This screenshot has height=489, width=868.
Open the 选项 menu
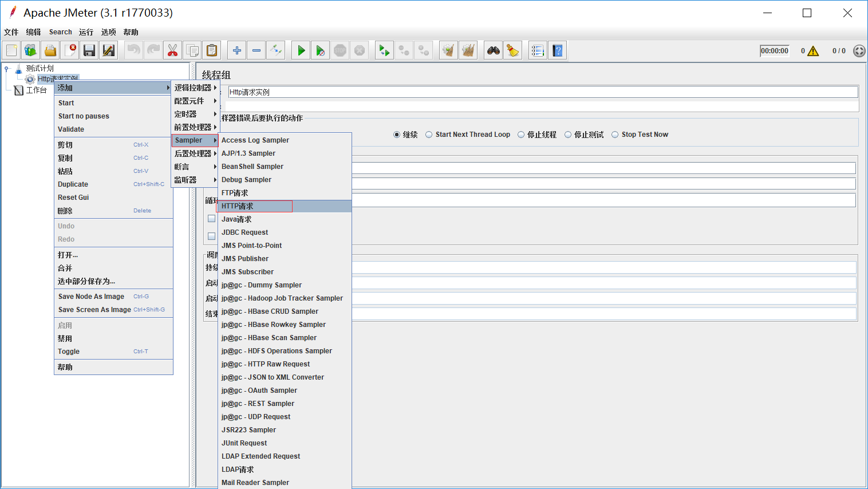click(x=108, y=32)
